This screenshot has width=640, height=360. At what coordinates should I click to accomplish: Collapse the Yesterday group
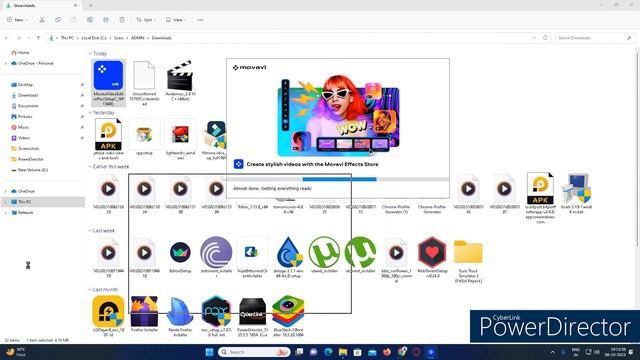90,113
